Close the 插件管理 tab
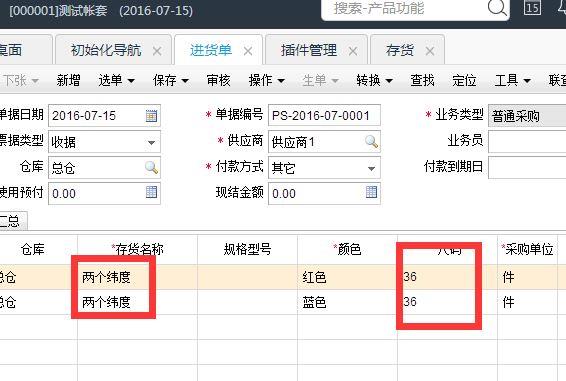Image resolution: width=566 pixels, height=381 pixels. point(353,51)
